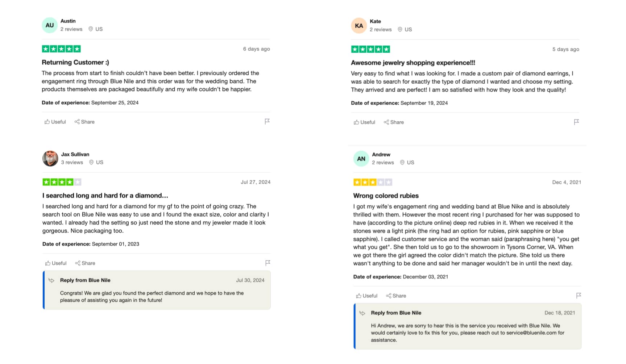Click the 6 days ago timestamp

pos(257,49)
